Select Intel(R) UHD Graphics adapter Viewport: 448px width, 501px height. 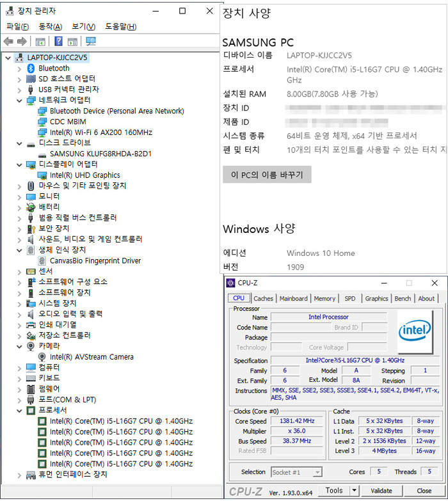point(85,175)
